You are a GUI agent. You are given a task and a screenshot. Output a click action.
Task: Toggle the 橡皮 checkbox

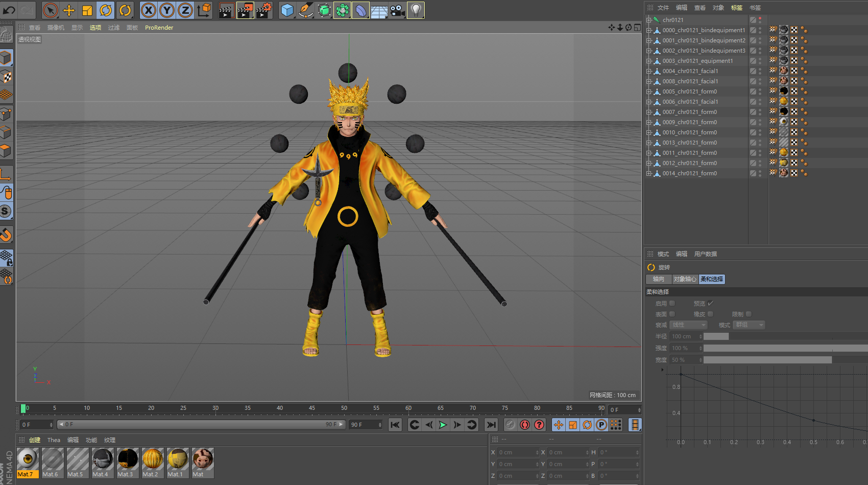710,314
